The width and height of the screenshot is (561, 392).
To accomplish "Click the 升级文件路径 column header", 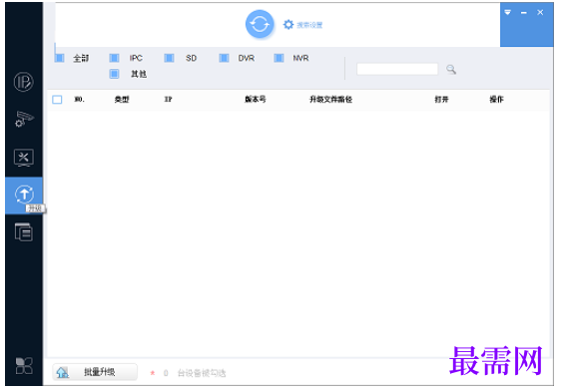I will [330, 100].
